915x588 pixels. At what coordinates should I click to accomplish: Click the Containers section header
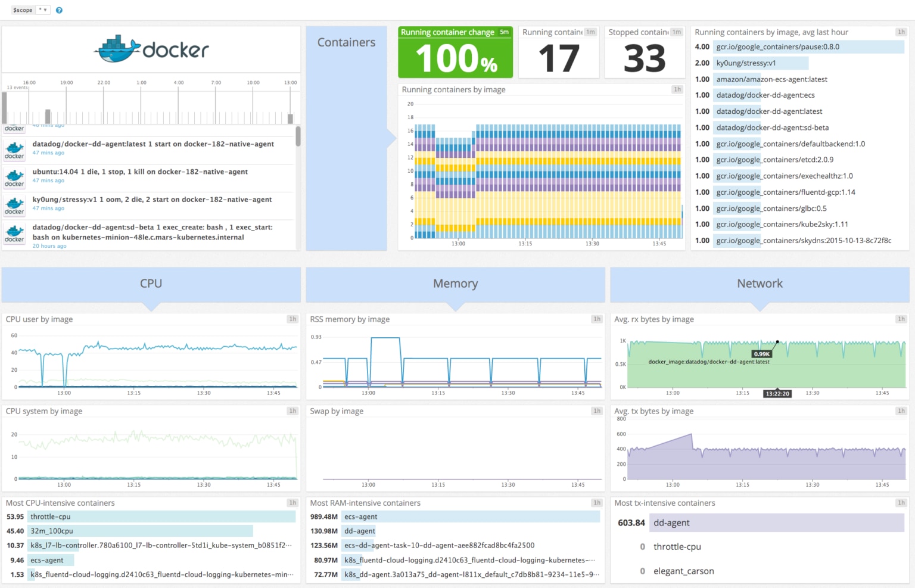pyautogui.click(x=346, y=42)
